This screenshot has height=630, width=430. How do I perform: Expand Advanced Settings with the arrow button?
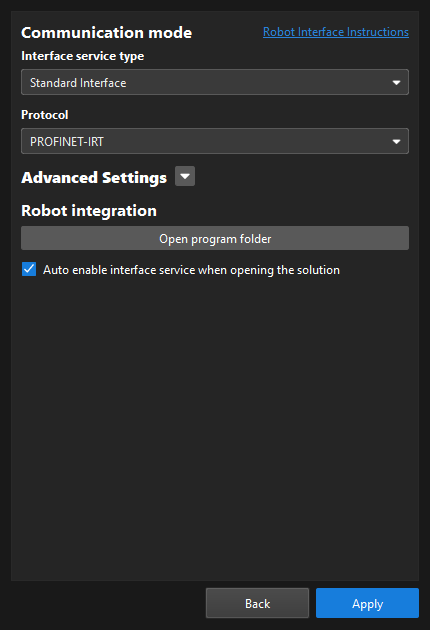click(x=185, y=176)
